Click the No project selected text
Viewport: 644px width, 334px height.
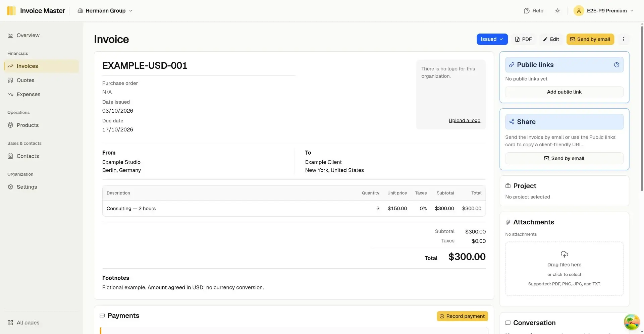tap(527, 197)
